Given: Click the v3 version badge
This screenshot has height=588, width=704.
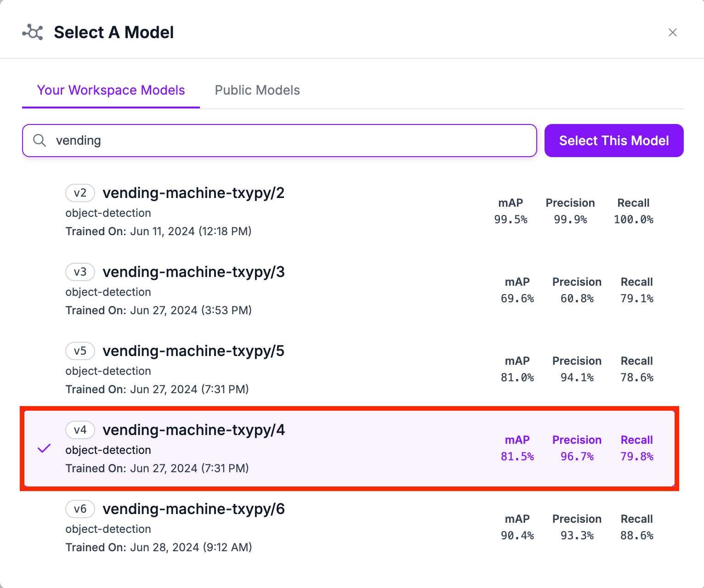Looking at the screenshot, I should [80, 272].
